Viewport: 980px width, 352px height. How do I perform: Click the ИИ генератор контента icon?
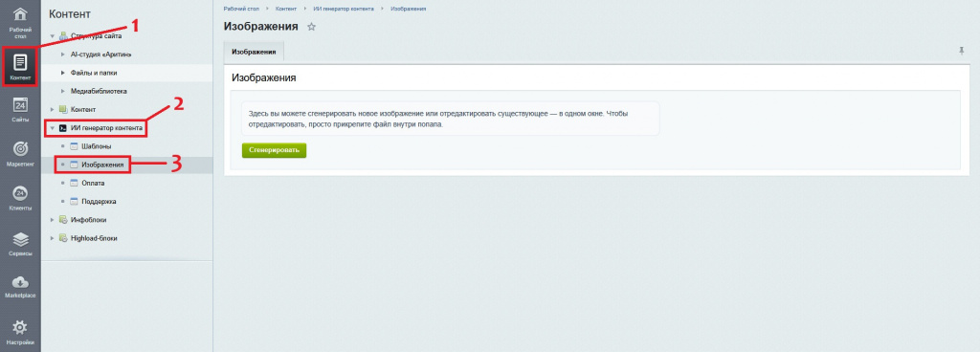pyautogui.click(x=62, y=128)
